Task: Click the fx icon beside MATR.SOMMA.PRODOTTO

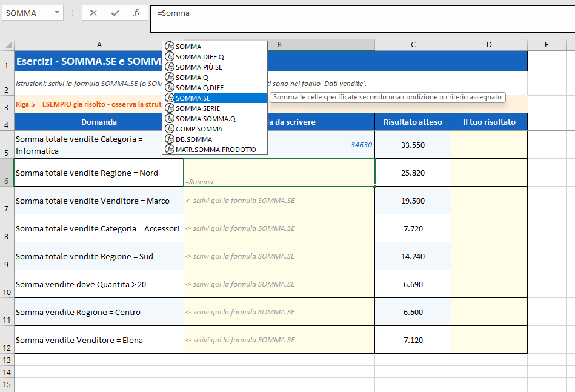Action: pos(170,149)
